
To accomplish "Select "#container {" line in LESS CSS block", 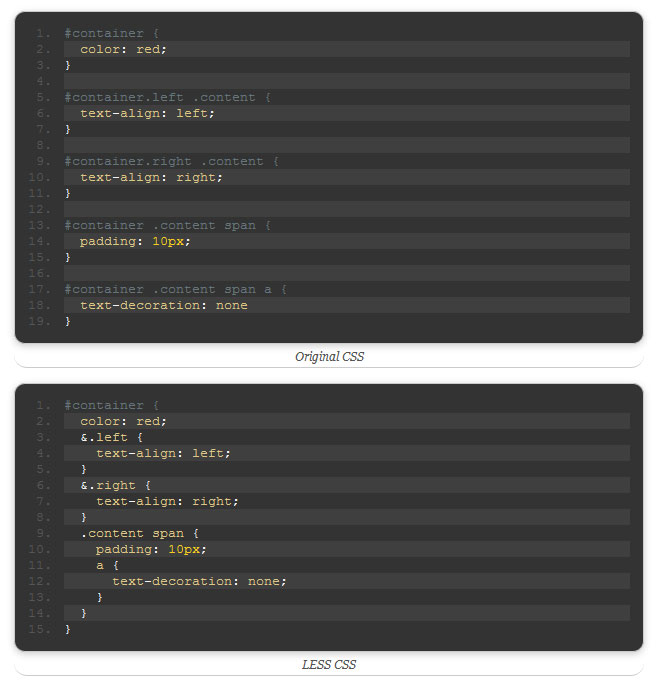I will click(x=111, y=405).
